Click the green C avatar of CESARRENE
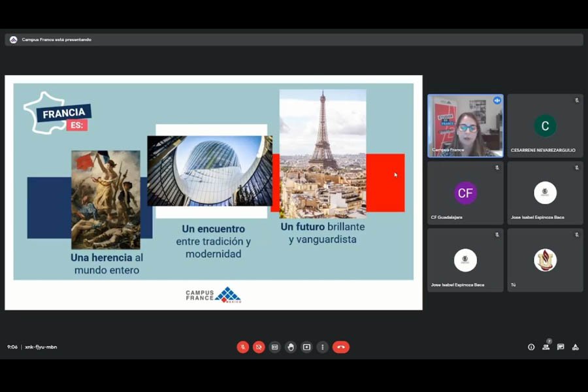This screenshot has height=392, width=588. tap(546, 125)
